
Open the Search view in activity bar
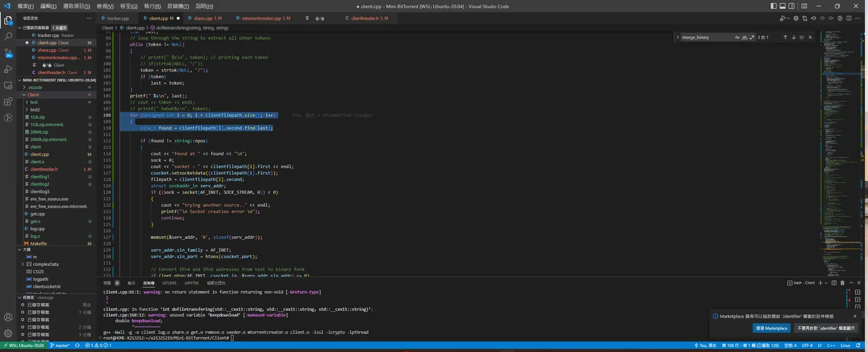point(8,36)
